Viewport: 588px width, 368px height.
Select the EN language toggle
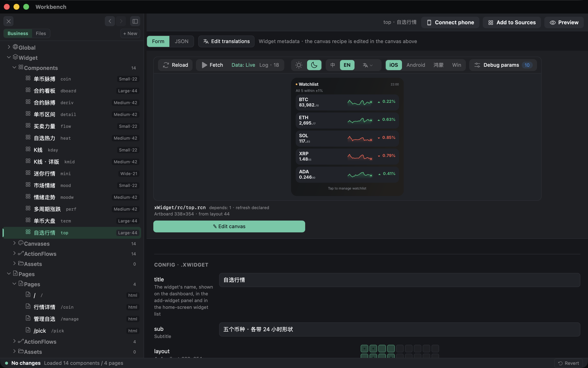347,65
